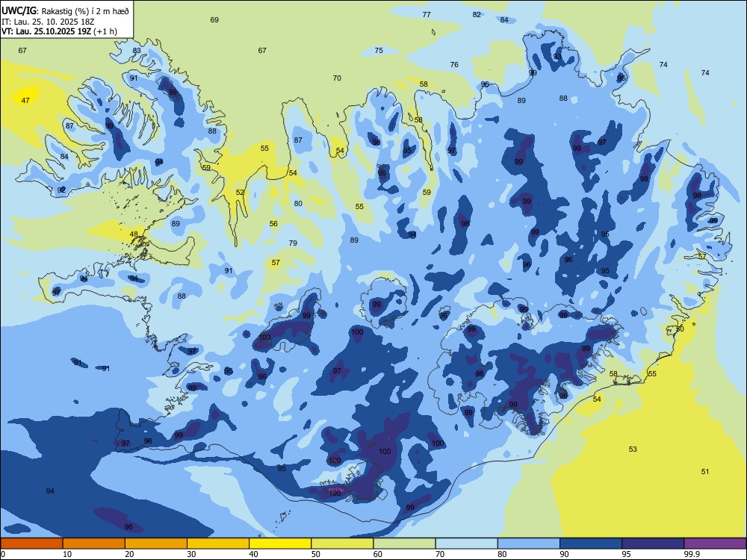The width and height of the screenshot is (747, 560).
Task: Click the '47' humidity value on the map
Action: (x=25, y=100)
